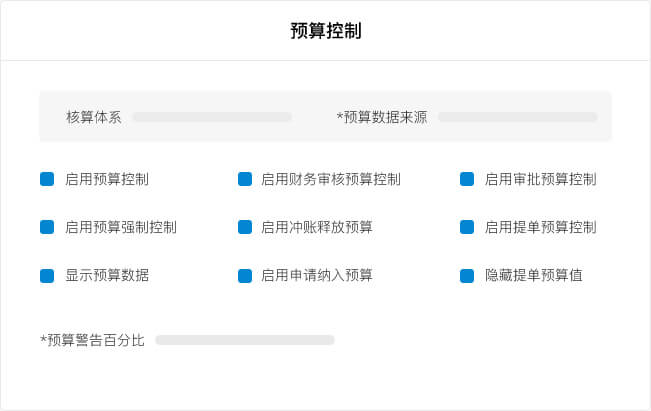Click the 启用申请纳入预算 label text
The height and width of the screenshot is (411, 651).
(317, 276)
